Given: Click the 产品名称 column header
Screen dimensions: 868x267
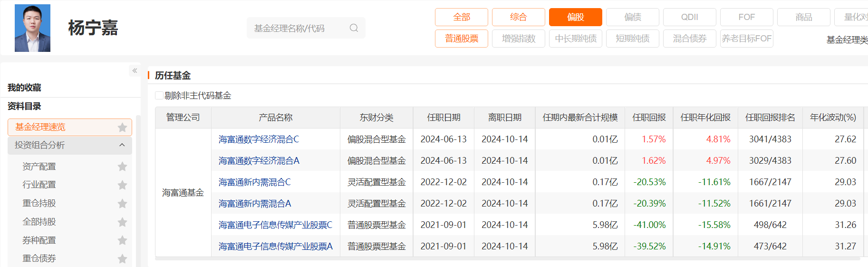Looking at the screenshot, I should (276, 118).
